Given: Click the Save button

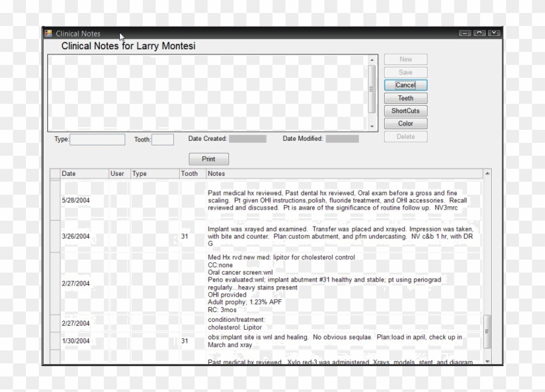Looking at the screenshot, I should tap(405, 72).
